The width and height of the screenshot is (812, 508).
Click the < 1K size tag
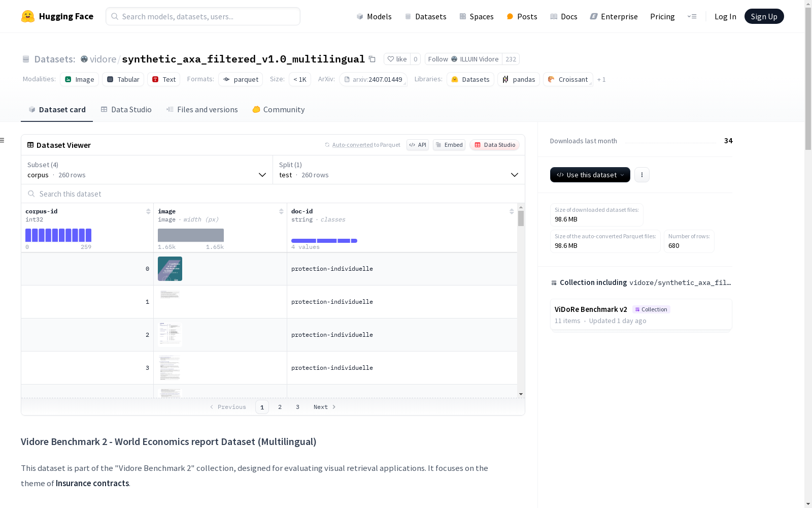click(300, 79)
